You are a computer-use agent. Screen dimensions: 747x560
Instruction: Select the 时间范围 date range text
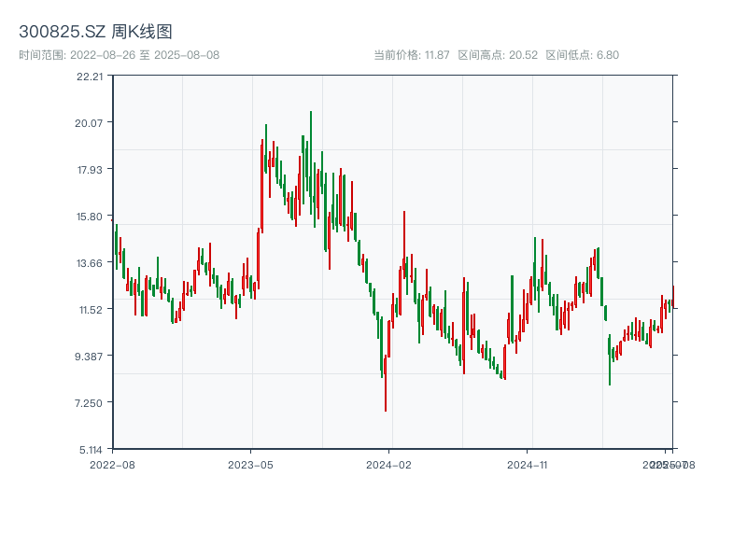click(119, 55)
